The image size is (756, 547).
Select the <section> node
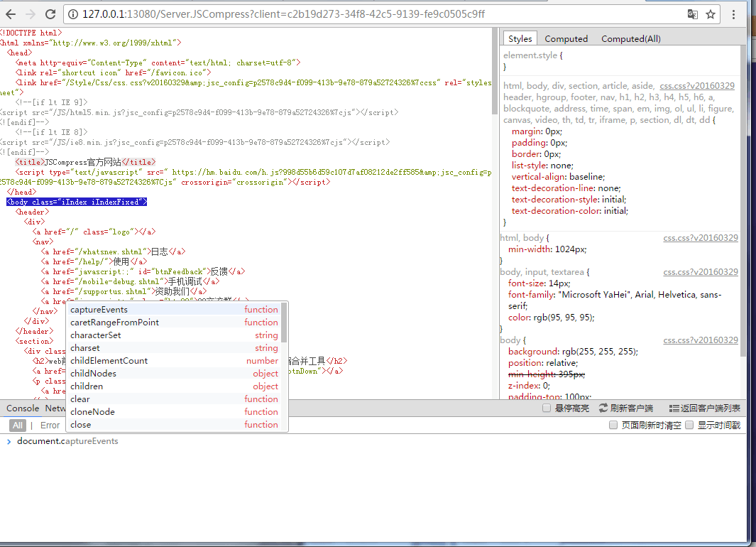coord(34,342)
